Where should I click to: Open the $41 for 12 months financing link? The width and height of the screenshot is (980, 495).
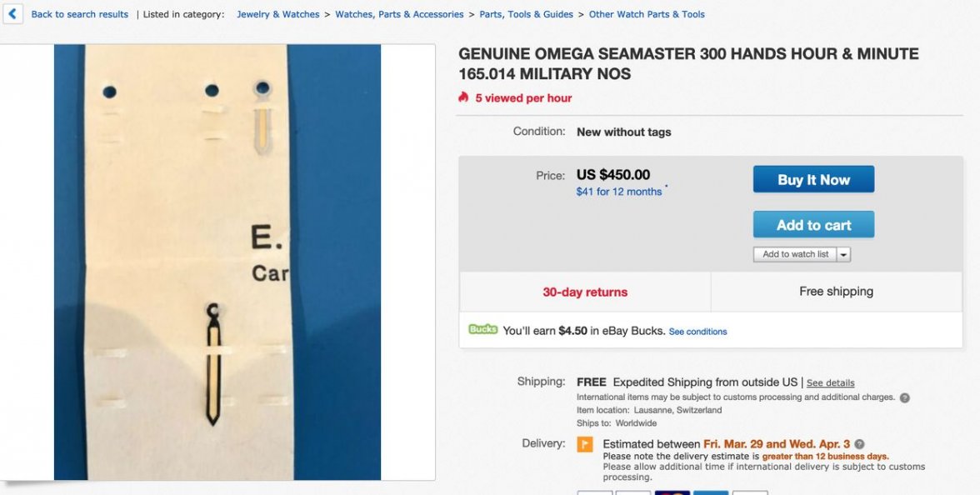pyautogui.click(x=619, y=192)
